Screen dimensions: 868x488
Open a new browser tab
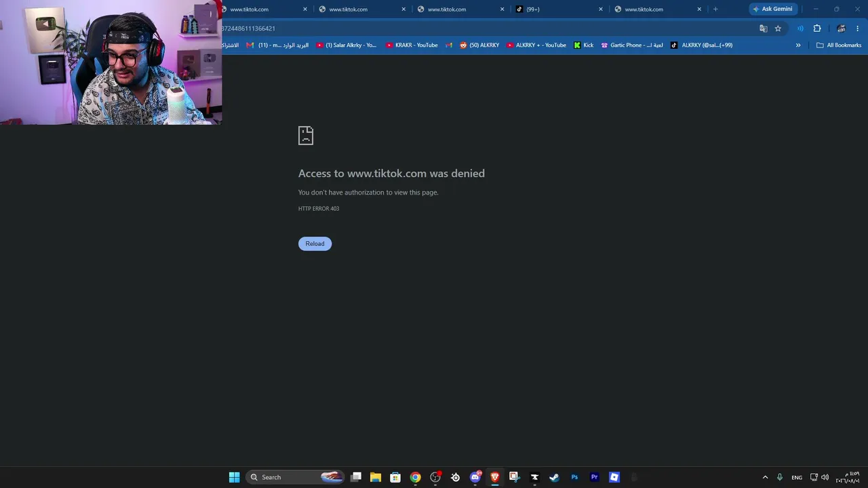pos(715,9)
